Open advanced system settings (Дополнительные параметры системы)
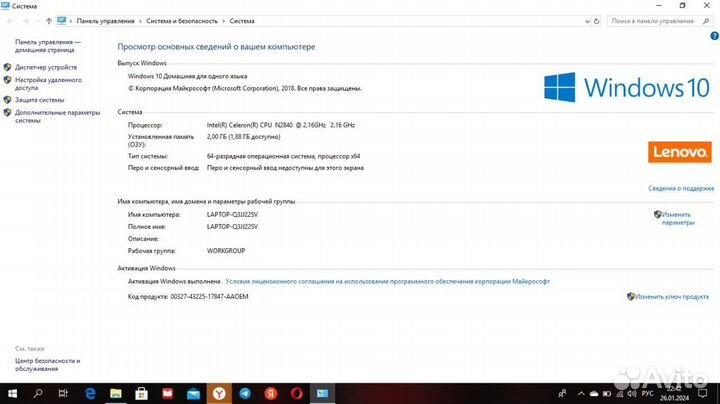 [57, 116]
